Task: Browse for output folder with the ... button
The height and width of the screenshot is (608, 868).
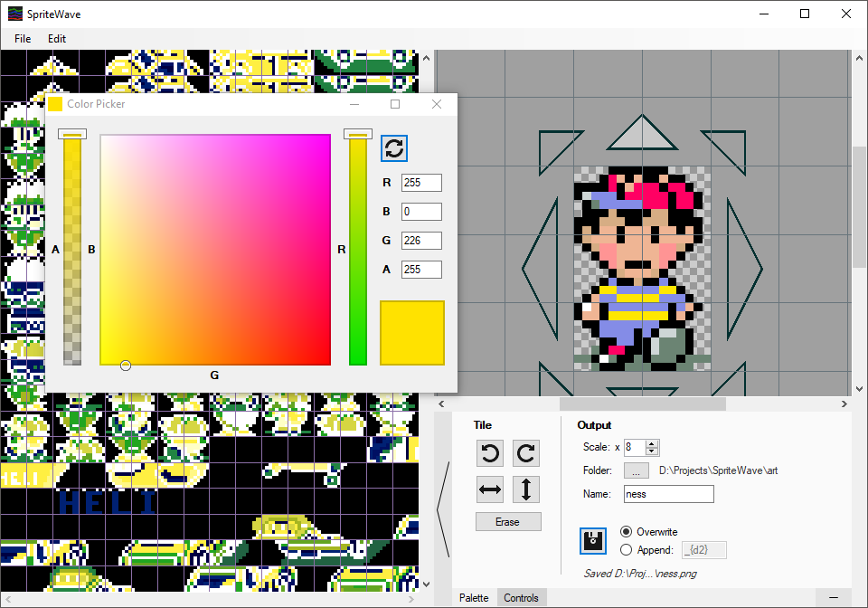Action: pos(636,470)
